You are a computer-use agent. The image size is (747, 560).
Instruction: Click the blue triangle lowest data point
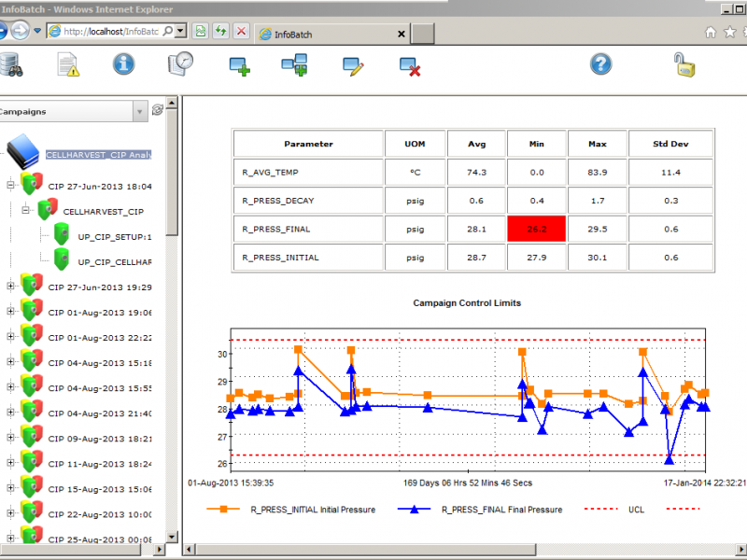coord(669,459)
